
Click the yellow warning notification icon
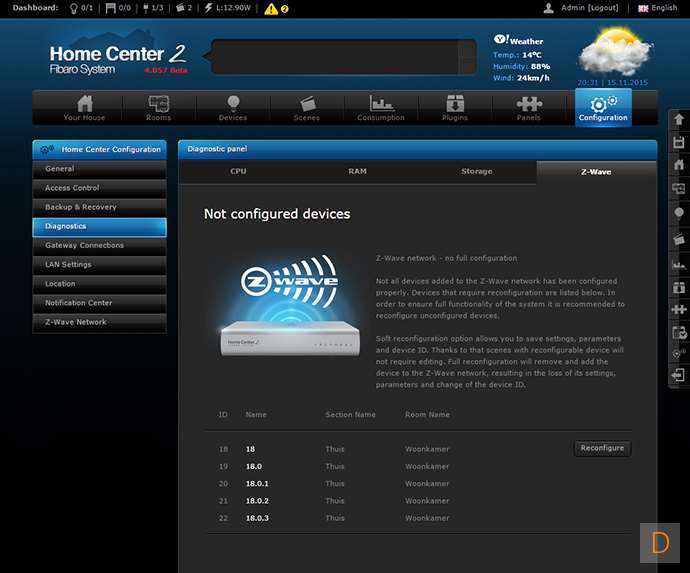pos(276,8)
